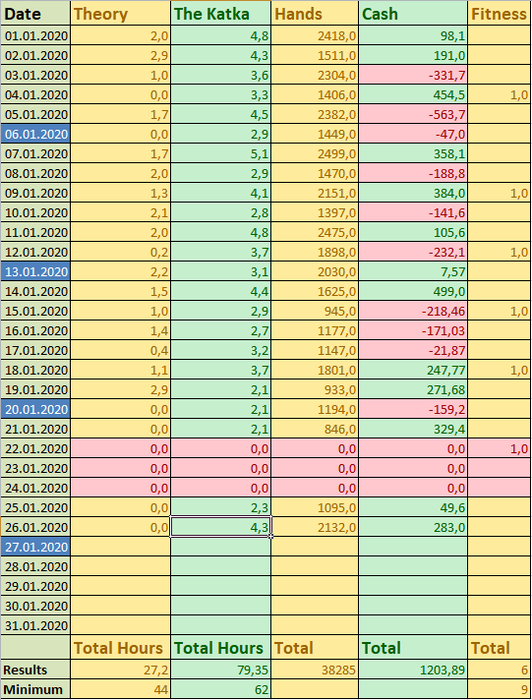This screenshot has height=700, width=532.
Task: Click Theory value 2,9 on 02.01.2020
Action: 121,55
